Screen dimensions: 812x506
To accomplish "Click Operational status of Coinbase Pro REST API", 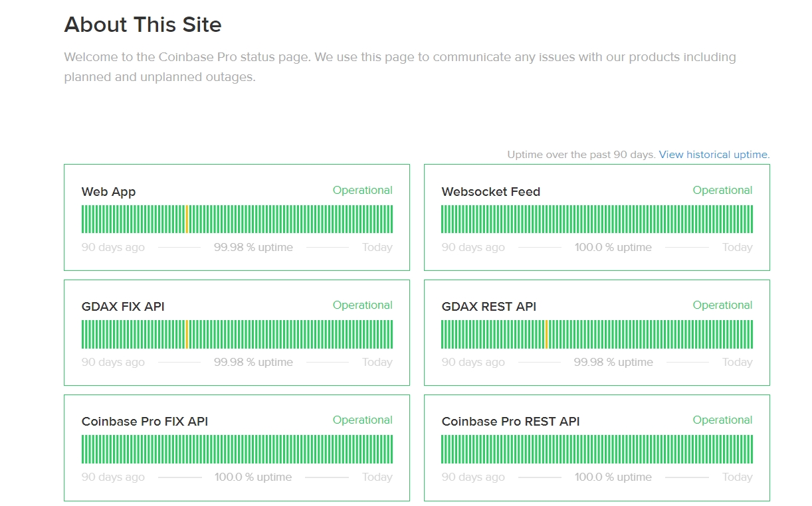I will point(722,420).
